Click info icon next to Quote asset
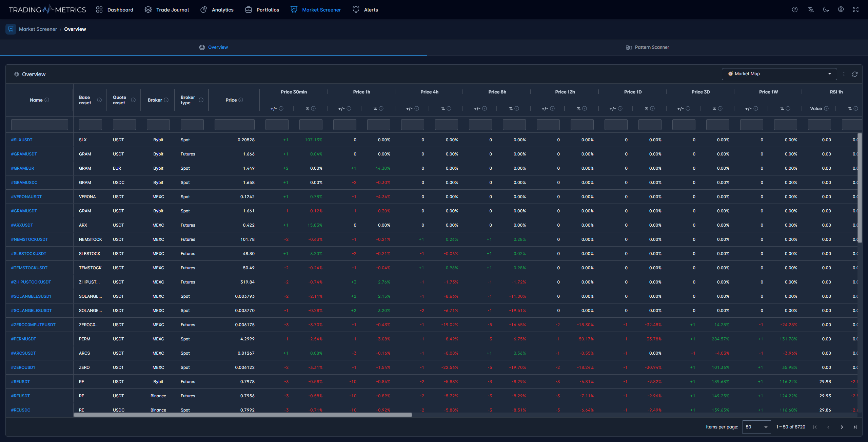The width and height of the screenshot is (868, 442). coord(133,100)
